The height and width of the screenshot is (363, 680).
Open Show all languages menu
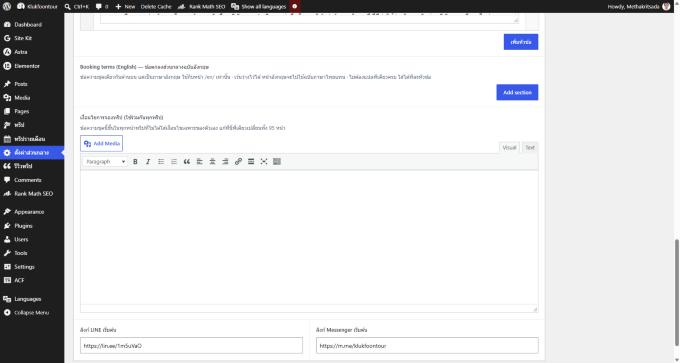click(258, 7)
